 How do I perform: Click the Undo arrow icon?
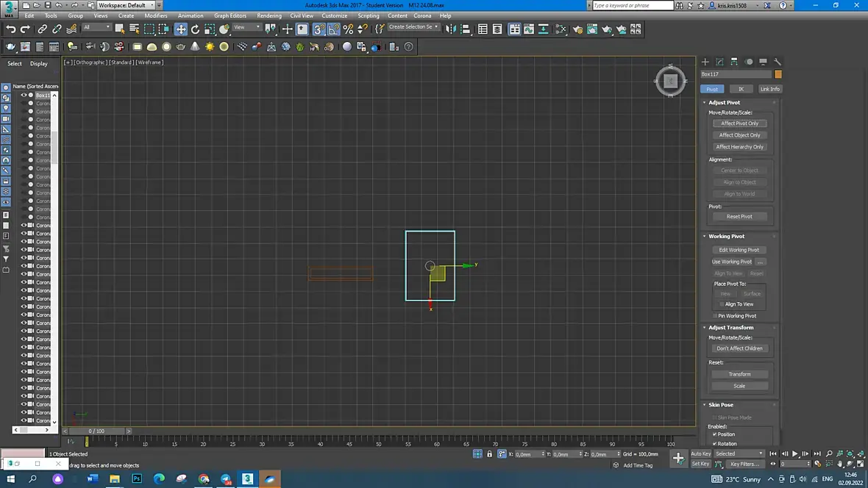tap(11, 29)
